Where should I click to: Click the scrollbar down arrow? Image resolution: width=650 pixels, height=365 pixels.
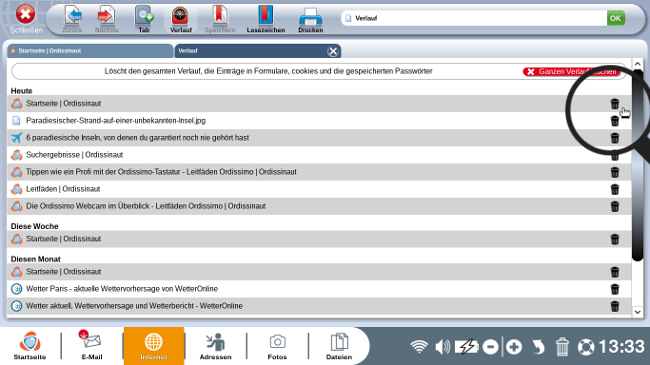(638, 312)
